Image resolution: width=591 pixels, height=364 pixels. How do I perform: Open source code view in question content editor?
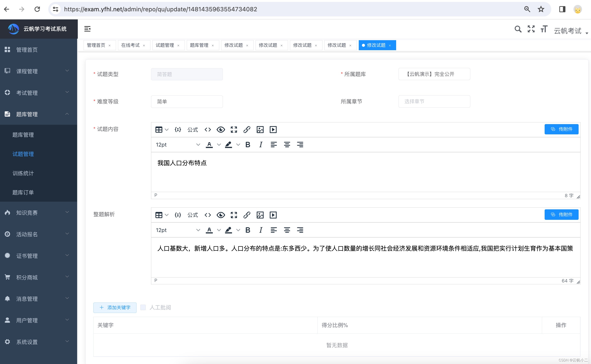click(208, 130)
